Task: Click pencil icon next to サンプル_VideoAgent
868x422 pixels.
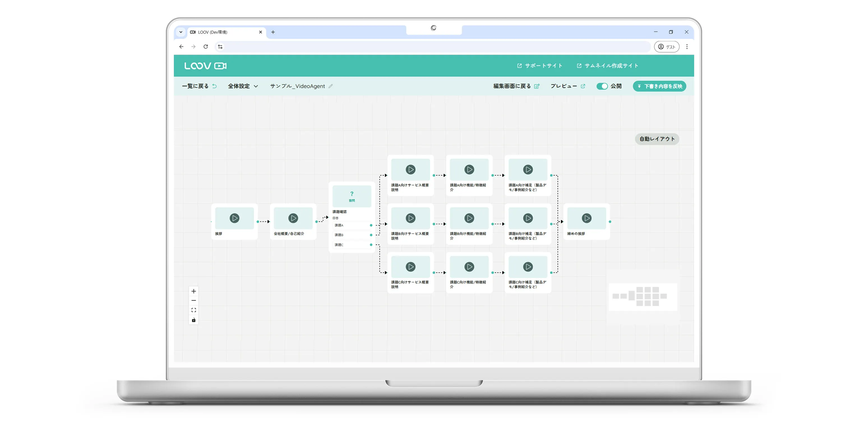Action: (x=331, y=86)
